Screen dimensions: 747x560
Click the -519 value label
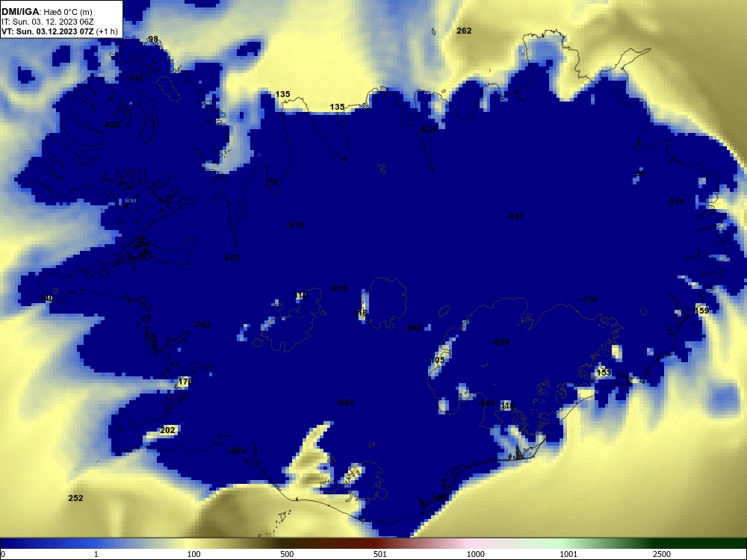(675, 202)
